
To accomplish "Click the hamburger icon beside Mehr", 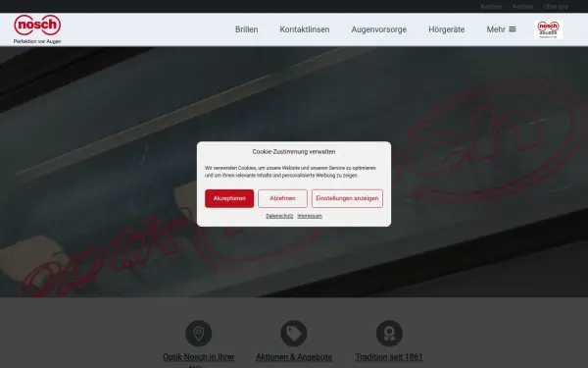I will click(513, 29).
